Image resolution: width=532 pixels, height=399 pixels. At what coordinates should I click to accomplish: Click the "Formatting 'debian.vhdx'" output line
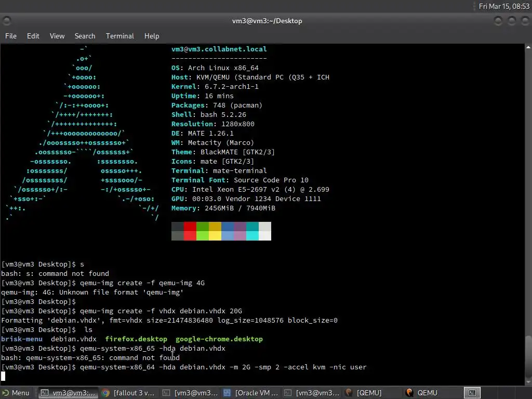[169, 321]
